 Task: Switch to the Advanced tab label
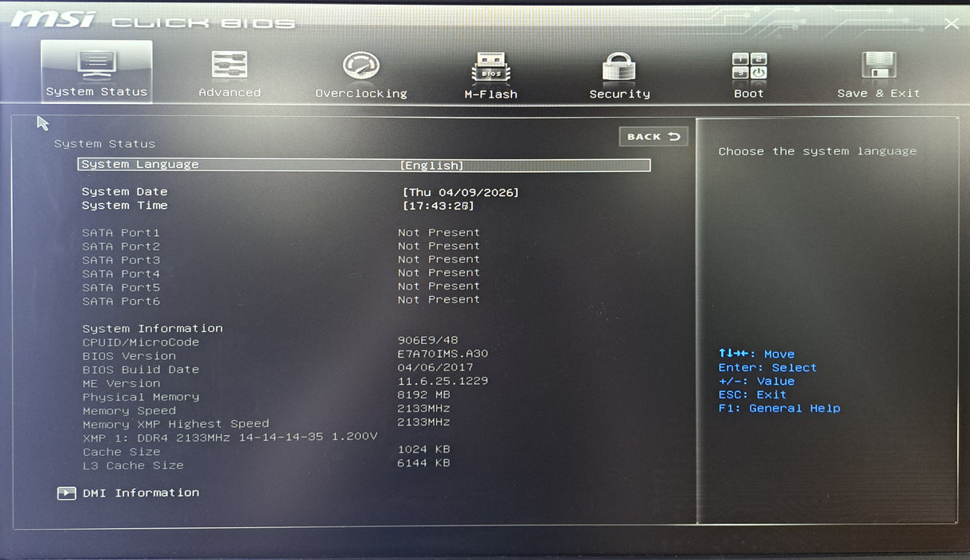pos(230,93)
